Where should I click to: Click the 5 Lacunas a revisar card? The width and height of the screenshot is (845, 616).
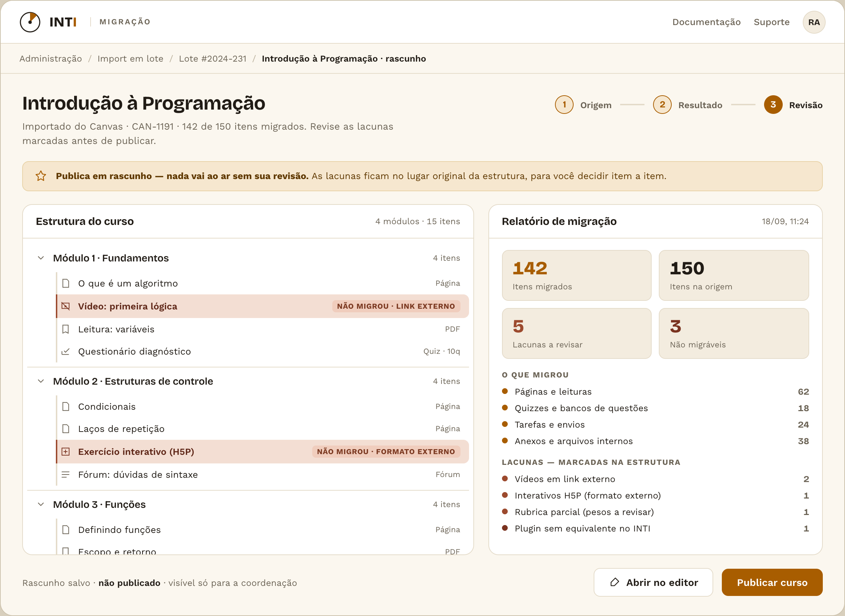576,333
